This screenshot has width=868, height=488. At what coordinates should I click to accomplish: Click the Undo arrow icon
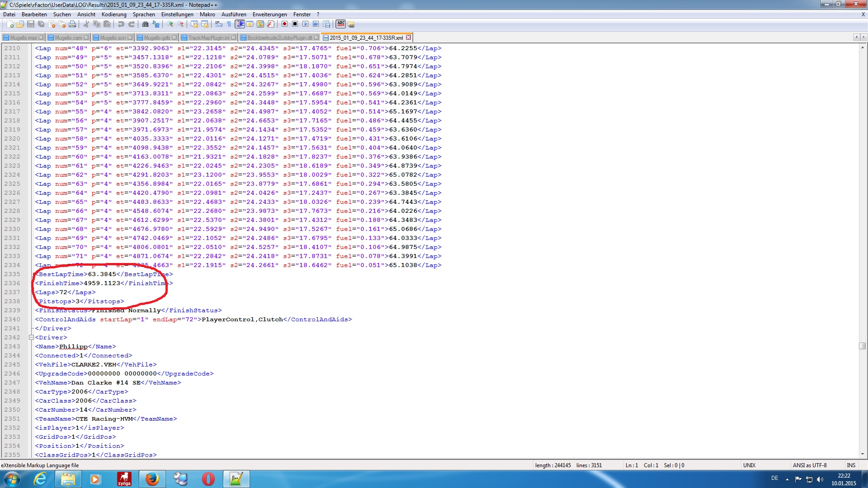pos(121,24)
